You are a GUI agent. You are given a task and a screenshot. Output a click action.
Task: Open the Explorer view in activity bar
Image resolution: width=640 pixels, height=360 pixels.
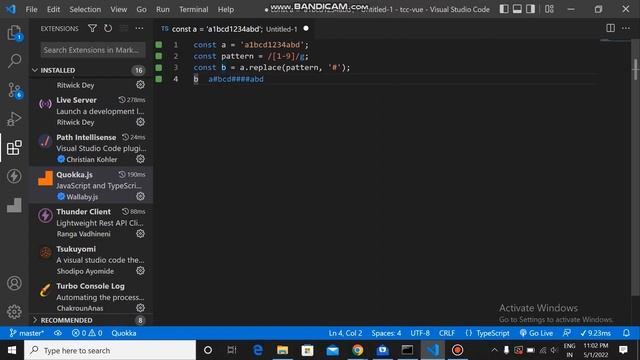point(14,33)
